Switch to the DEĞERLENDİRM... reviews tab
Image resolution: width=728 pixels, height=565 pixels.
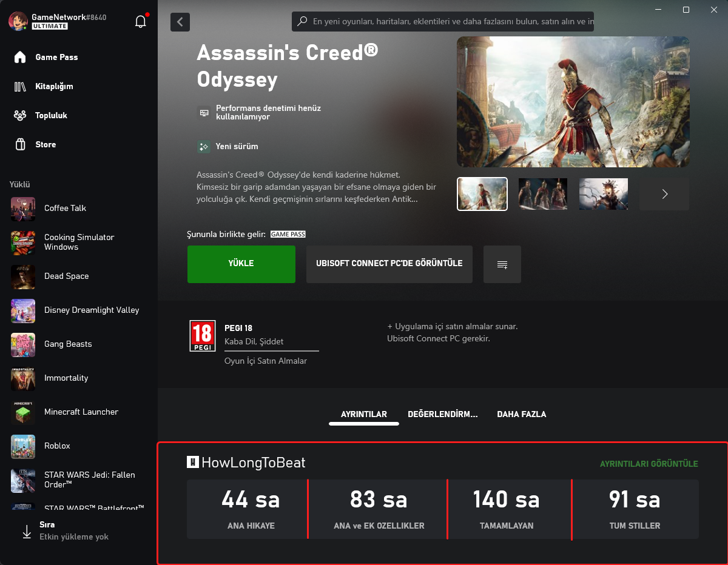pyautogui.click(x=442, y=415)
